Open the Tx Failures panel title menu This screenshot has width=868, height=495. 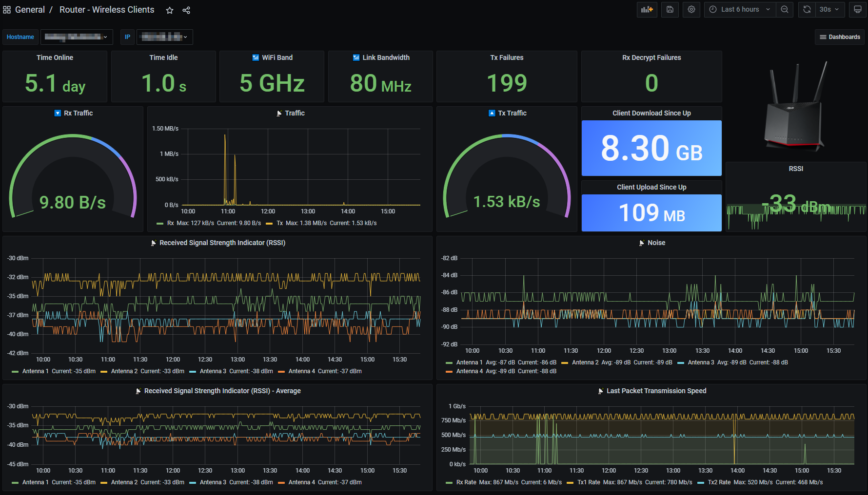(507, 57)
